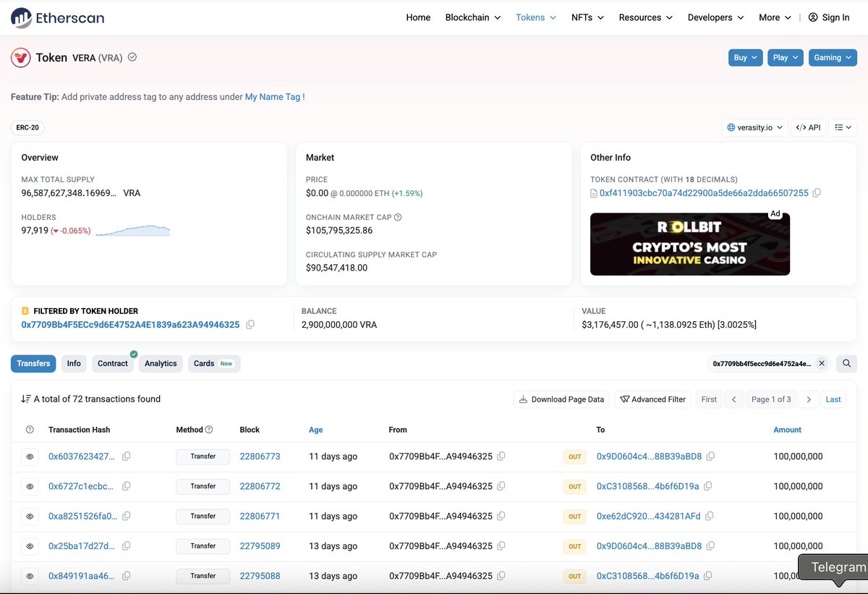Click the verified checkmark beside VRA
Image resolution: width=868 pixels, height=594 pixels.
point(132,57)
